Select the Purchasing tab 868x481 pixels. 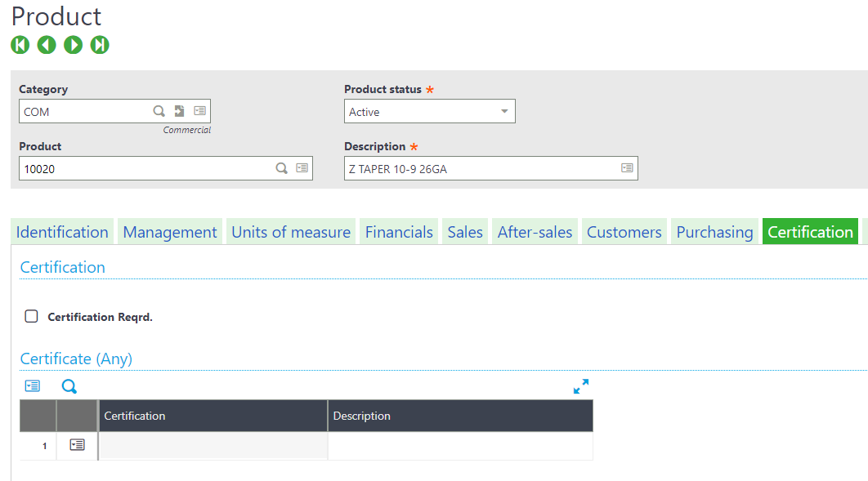(714, 232)
